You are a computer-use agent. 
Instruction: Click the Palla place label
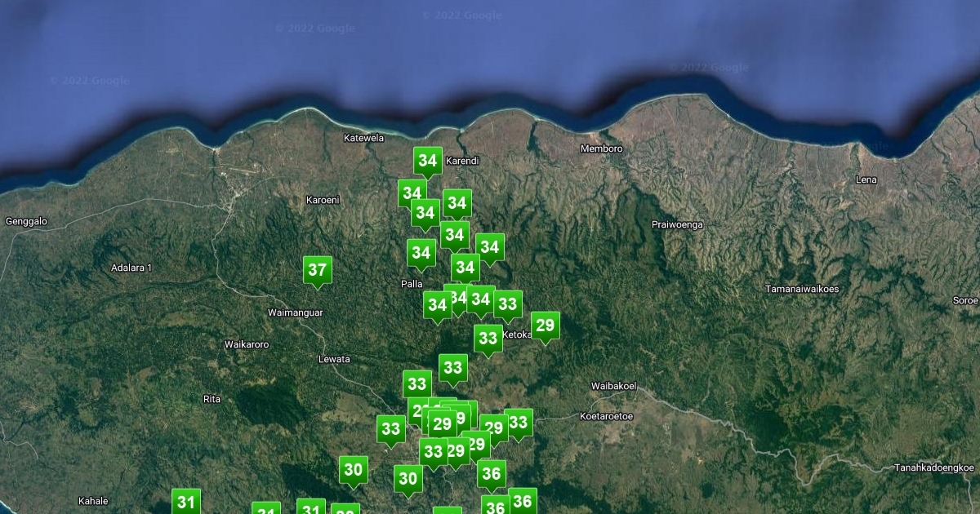tap(412, 284)
